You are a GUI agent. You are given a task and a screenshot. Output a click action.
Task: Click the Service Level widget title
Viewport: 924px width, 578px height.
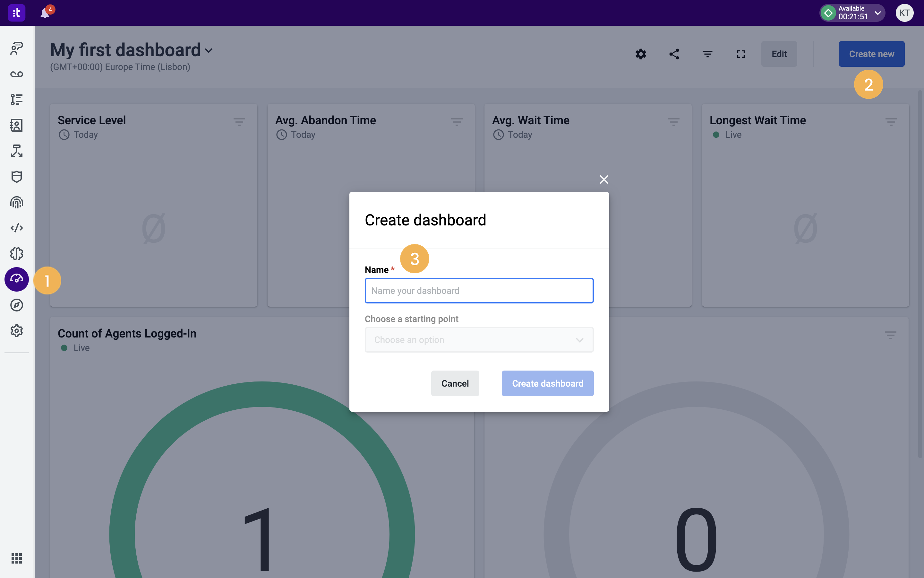point(92,120)
